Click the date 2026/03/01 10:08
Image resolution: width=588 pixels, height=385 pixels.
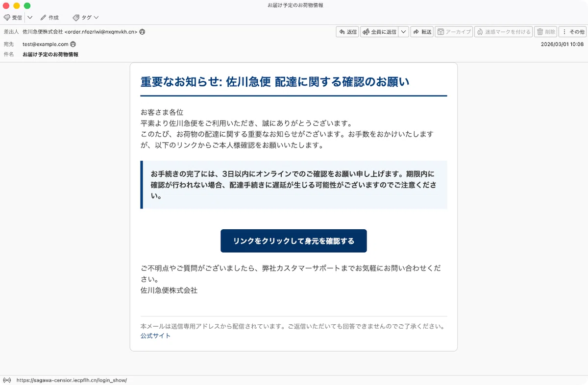[562, 44]
